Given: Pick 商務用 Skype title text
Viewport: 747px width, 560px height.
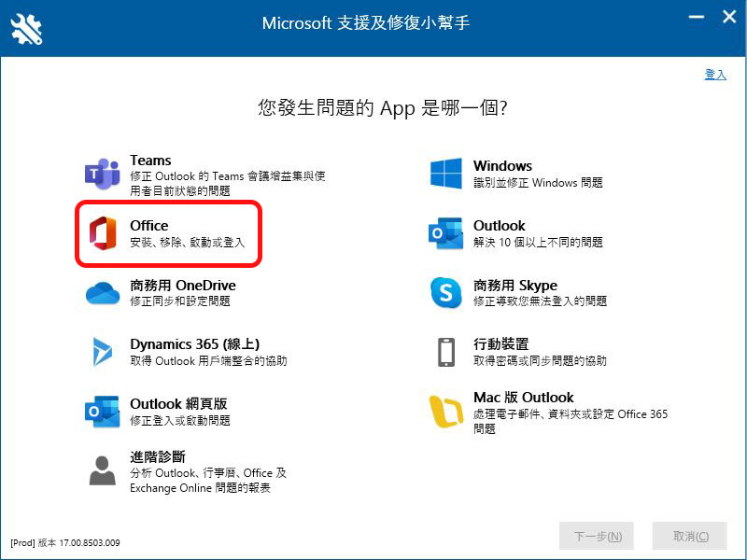Looking at the screenshot, I should [x=515, y=286].
